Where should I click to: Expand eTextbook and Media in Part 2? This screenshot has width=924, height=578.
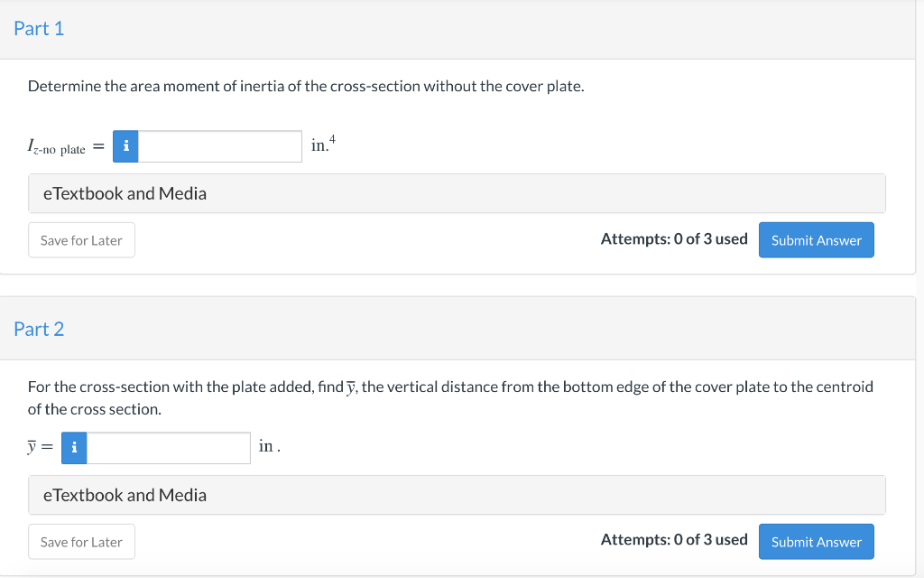125,495
